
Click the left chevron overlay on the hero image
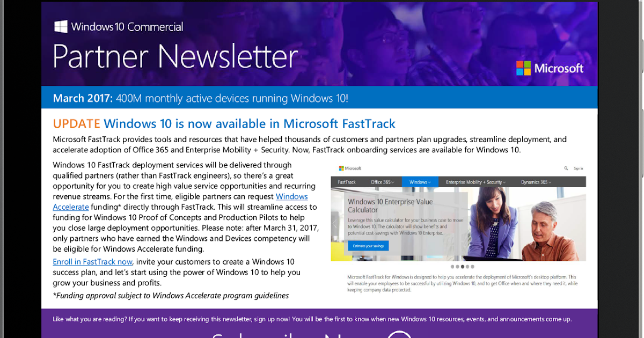point(334,223)
